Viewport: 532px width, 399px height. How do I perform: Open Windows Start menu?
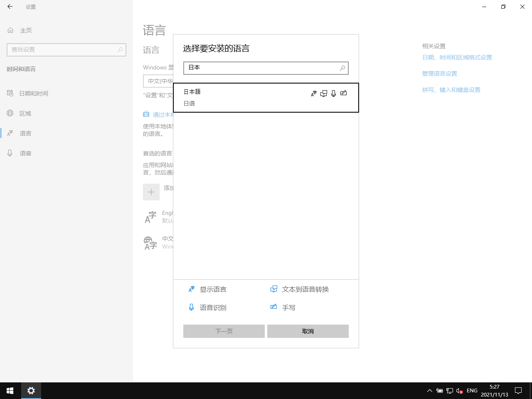pyautogui.click(x=10, y=391)
